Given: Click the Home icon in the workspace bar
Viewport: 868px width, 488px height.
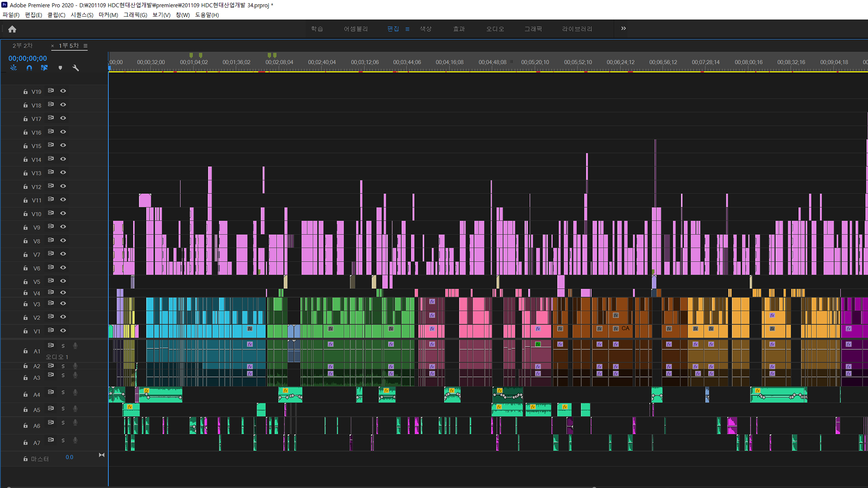Looking at the screenshot, I should tap(12, 29).
